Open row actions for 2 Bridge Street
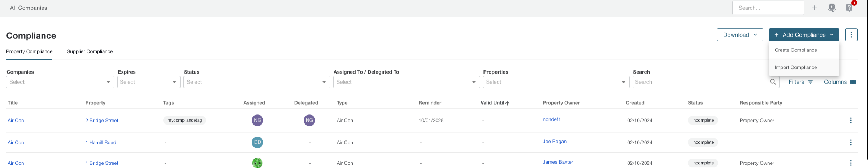868x168 pixels. click(851, 121)
